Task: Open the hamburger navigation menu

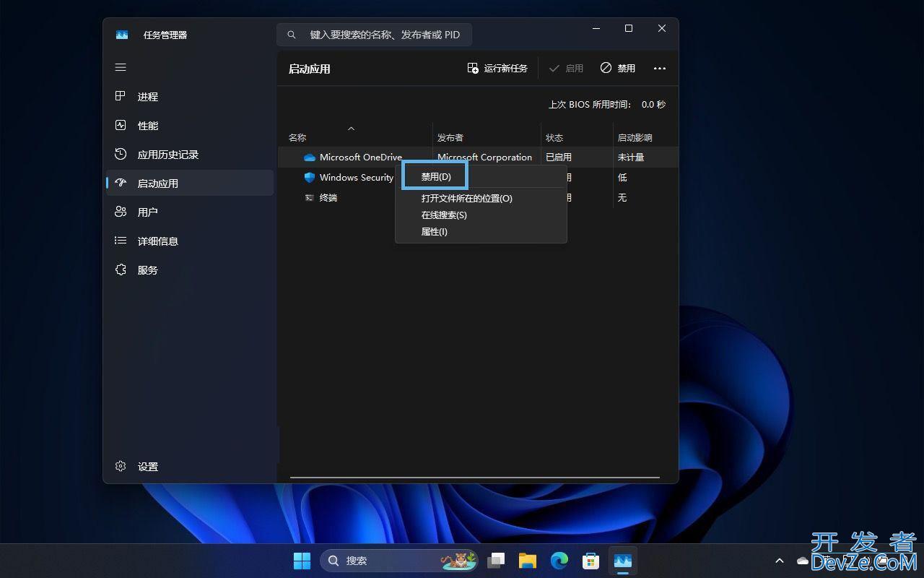Action: tap(121, 67)
